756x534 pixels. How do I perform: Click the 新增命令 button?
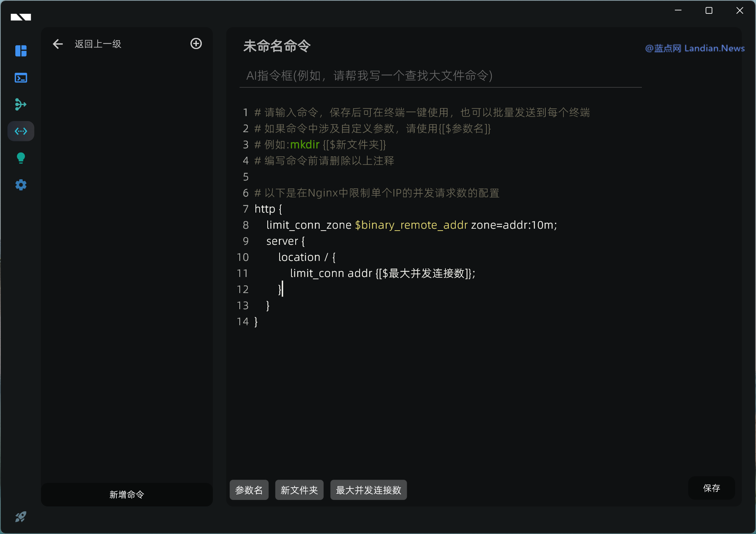point(127,495)
